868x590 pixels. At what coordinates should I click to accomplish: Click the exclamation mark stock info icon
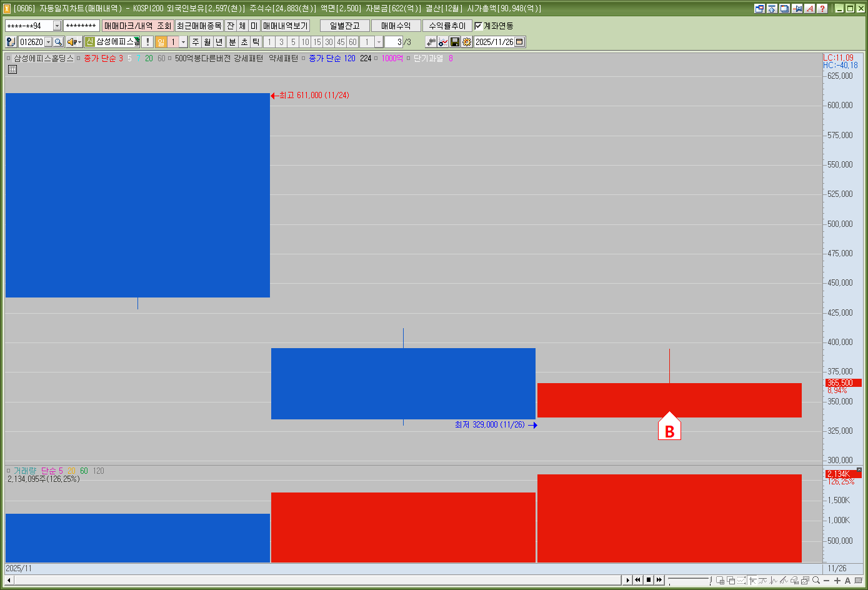click(147, 42)
